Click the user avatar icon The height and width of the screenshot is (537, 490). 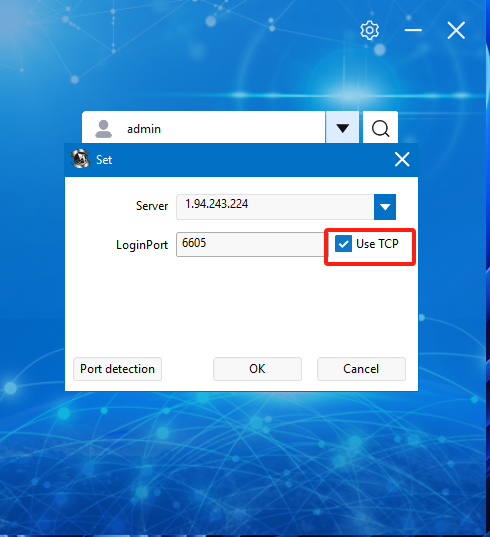pyautogui.click(x=103, y=129)
